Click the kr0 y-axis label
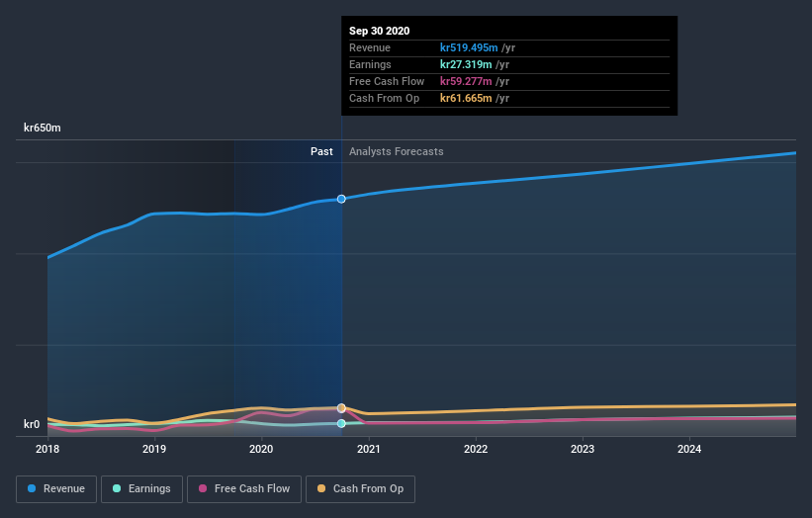This screenshot has width=812, height=518. tap(32, 424)
